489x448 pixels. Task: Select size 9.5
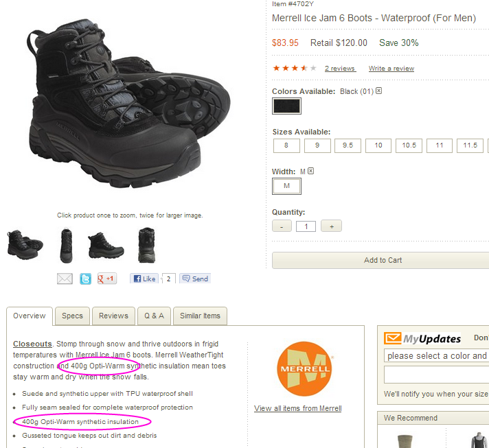coord(348,145)
